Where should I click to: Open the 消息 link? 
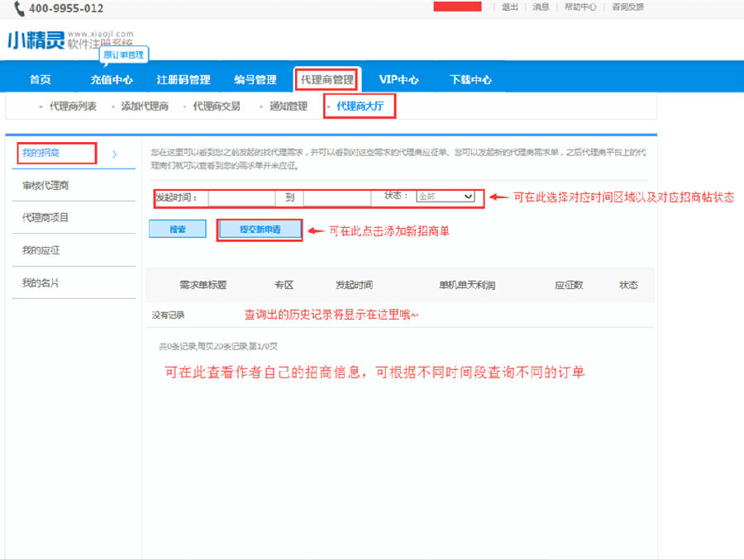coord(541,7)
